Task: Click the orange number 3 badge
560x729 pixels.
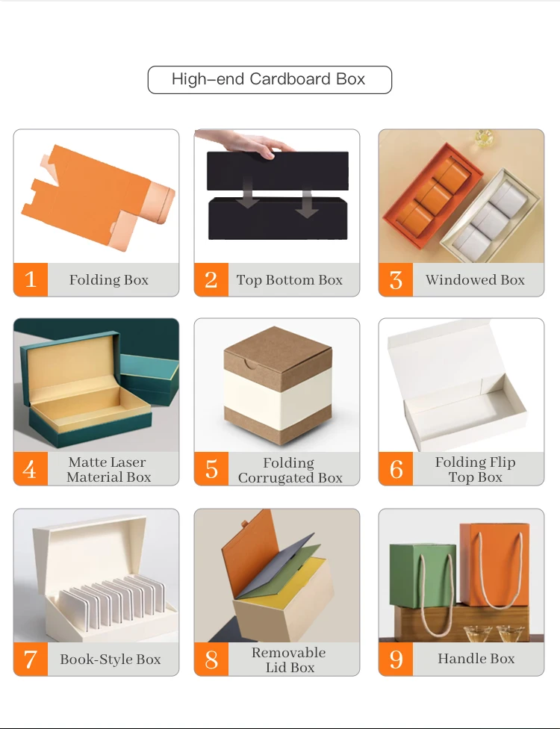Action: click(x=396, y=279)
